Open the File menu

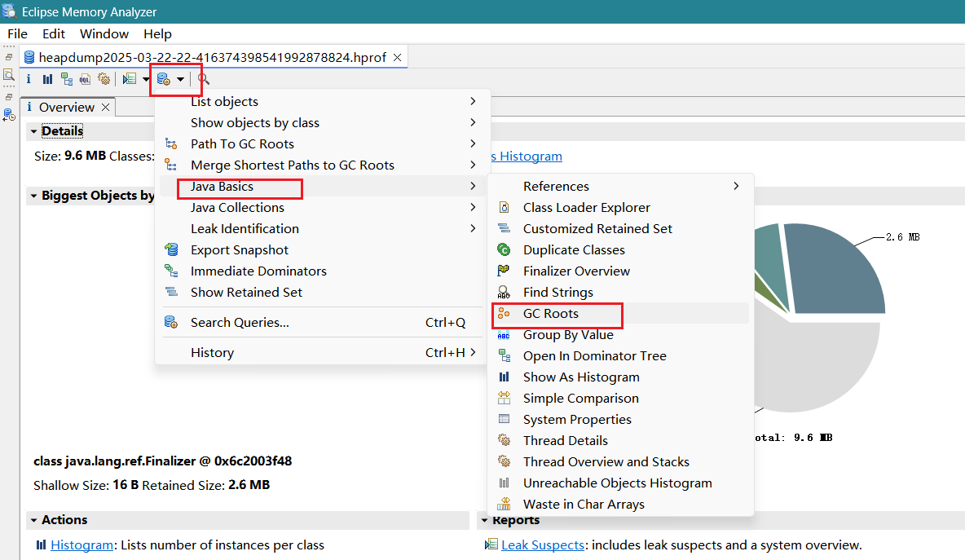point(17,34)
